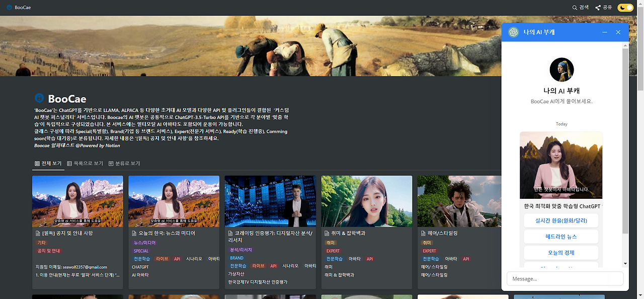
Task: Click the 공지 및 안내 tag
Action: pos(49,251)
